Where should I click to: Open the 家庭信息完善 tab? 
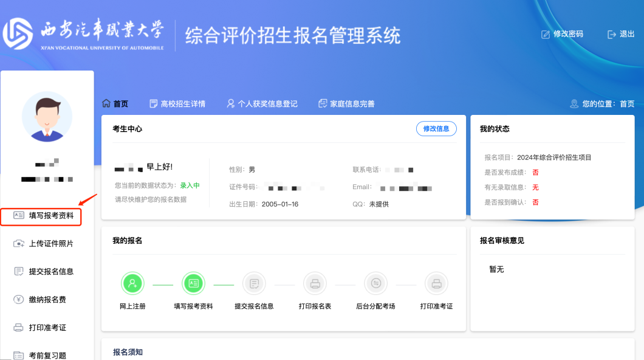click(347, 103)
